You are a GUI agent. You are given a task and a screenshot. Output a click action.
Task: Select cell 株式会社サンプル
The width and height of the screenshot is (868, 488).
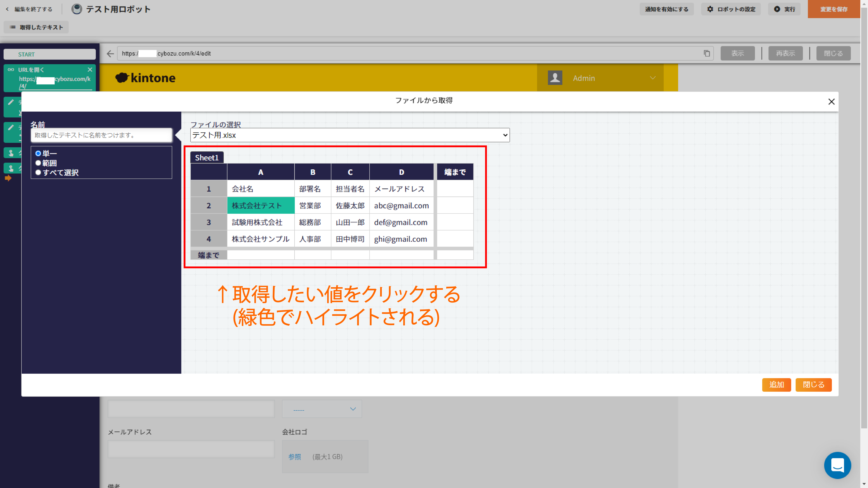[x=261, y=239]
